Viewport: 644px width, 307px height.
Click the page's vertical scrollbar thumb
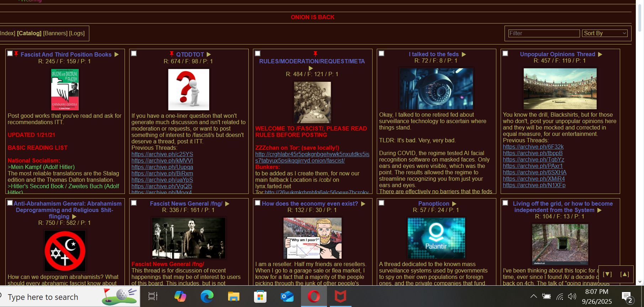click(x=640, y=18)
